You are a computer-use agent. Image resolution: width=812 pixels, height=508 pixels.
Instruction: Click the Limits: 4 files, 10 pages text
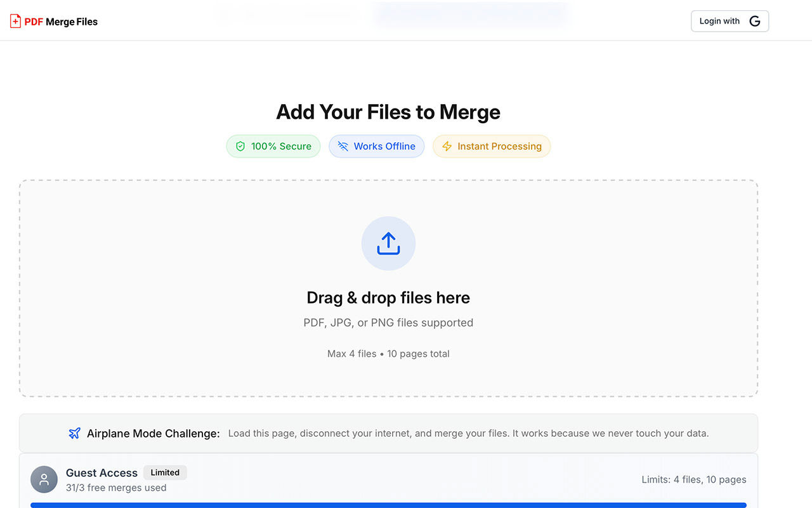[x=694, y=479]
